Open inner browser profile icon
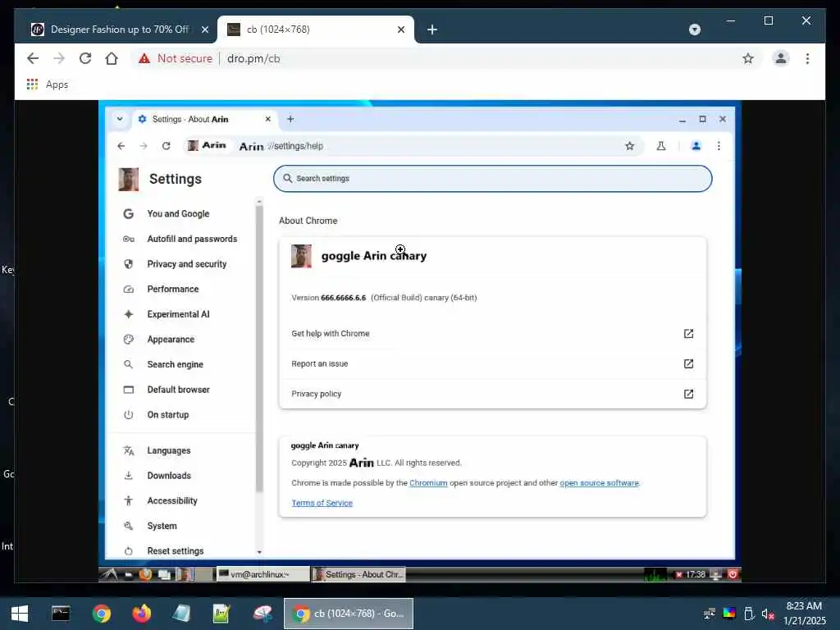The image size is (840, 630). [x=696, y=146]
